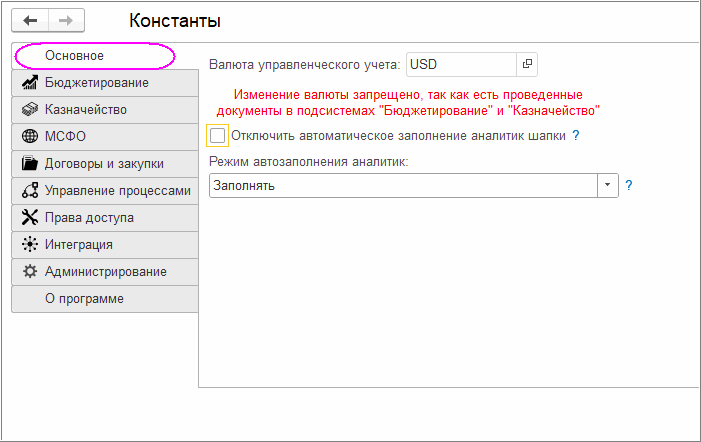701x442 pixels.
Task: Click the МСФО globe icon
Action: pyautogui.click(x=29, y=137)
